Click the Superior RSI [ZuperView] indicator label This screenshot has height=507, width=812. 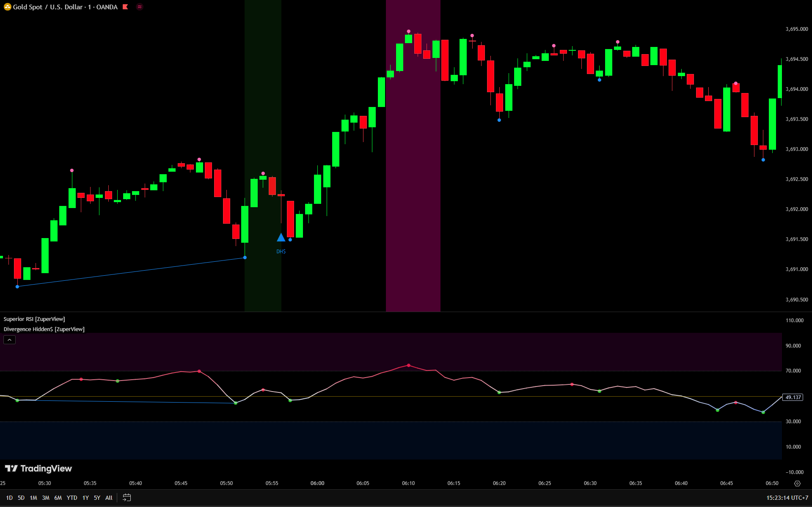pos(34,319)
